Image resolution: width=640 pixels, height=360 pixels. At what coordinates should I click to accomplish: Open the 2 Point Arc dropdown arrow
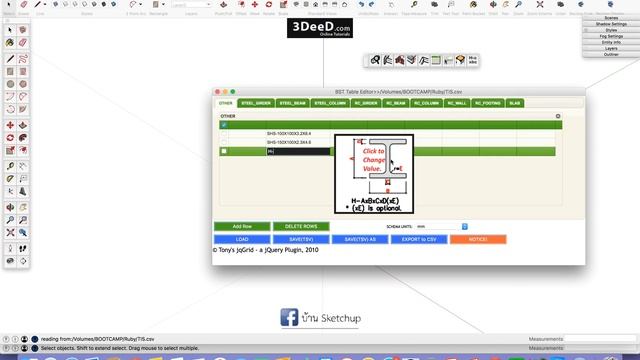click(140, 4)
